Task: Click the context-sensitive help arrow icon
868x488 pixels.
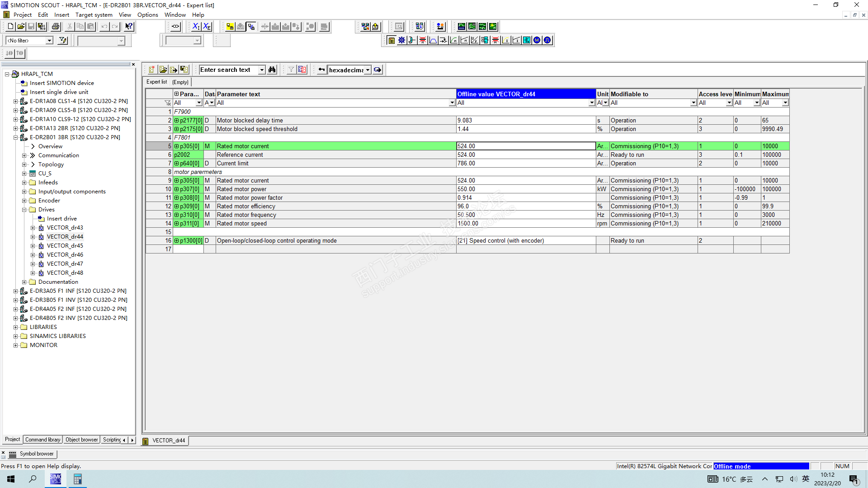Action: [129, 27]
